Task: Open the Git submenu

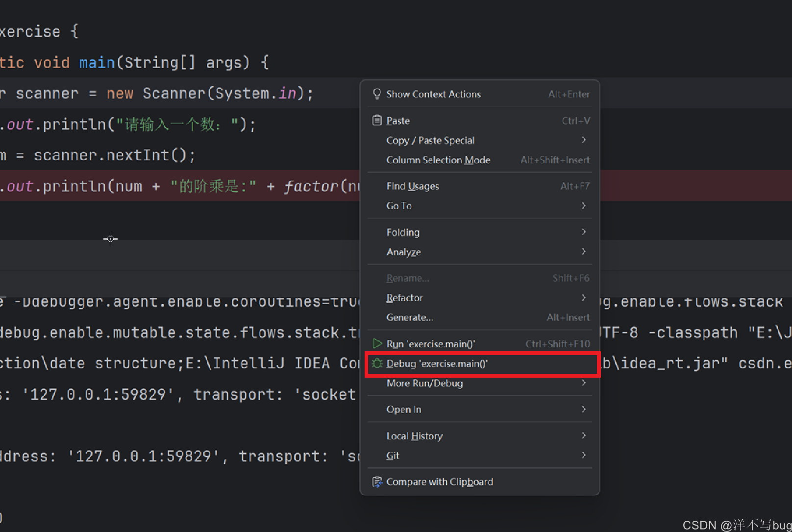Action: pos(480,456)
